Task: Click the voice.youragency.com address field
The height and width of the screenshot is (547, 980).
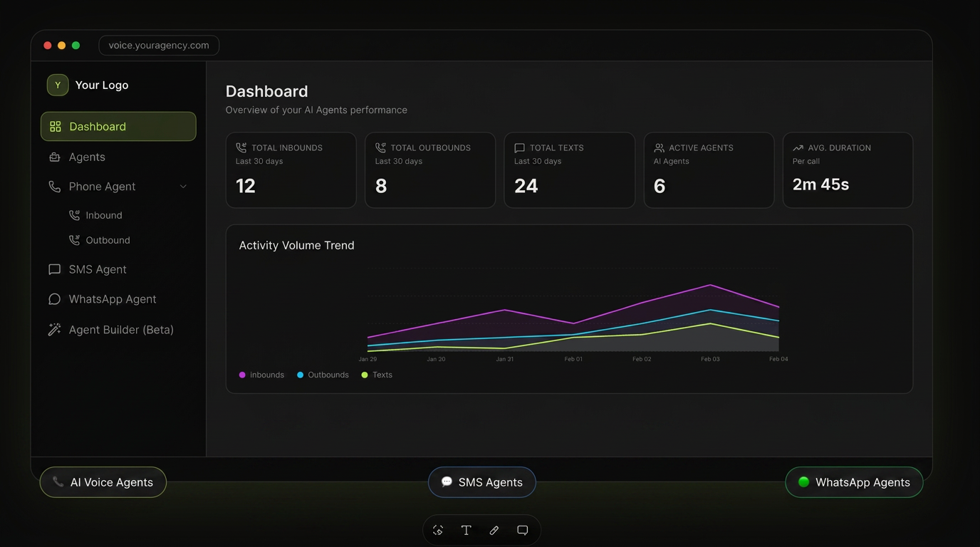Action: click(159, 46)
